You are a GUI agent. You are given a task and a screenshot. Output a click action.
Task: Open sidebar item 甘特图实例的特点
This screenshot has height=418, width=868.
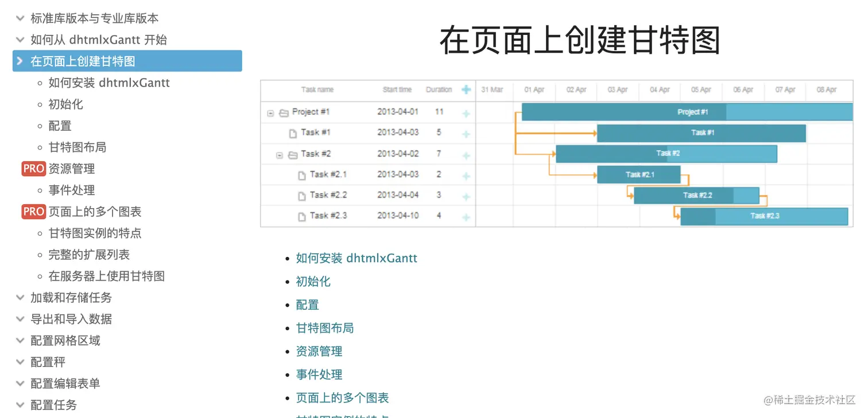(x=95, y=233)
